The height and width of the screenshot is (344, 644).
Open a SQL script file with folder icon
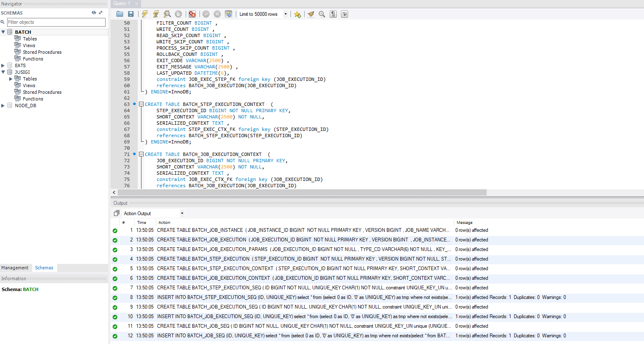pos(120,14)
